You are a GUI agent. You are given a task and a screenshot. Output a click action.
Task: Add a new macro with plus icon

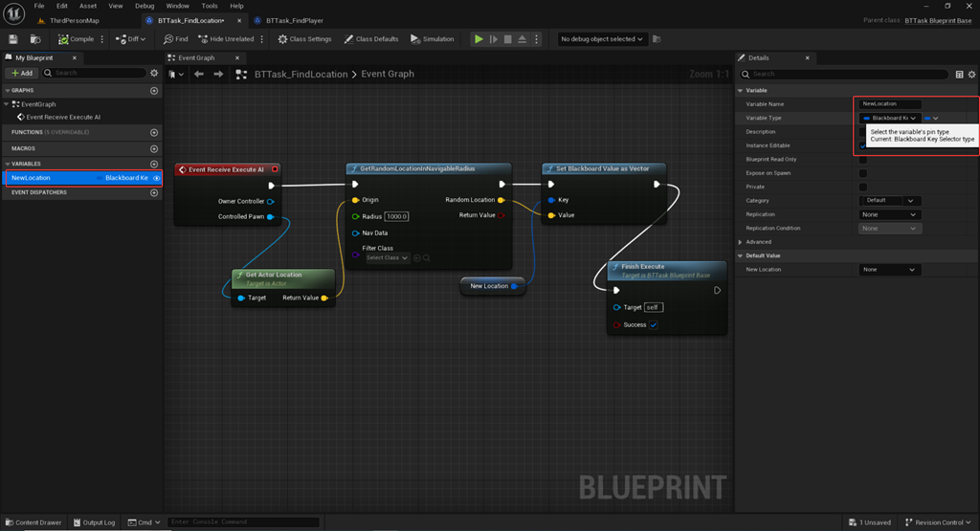pyautogui.click(x=154, y=148)
